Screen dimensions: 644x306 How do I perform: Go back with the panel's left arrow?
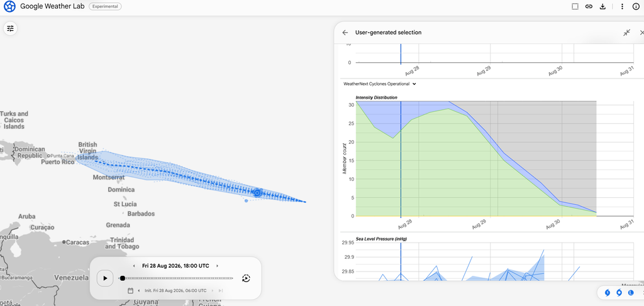(x=345, y=33)
